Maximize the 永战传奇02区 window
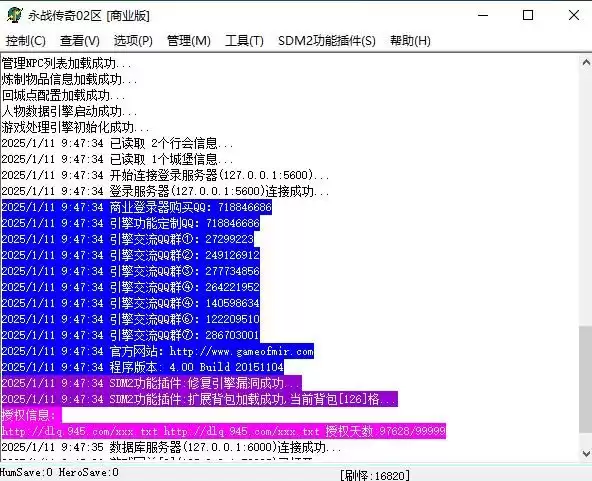The width and height of the screenshot is (592, 481). click(528, 15)
